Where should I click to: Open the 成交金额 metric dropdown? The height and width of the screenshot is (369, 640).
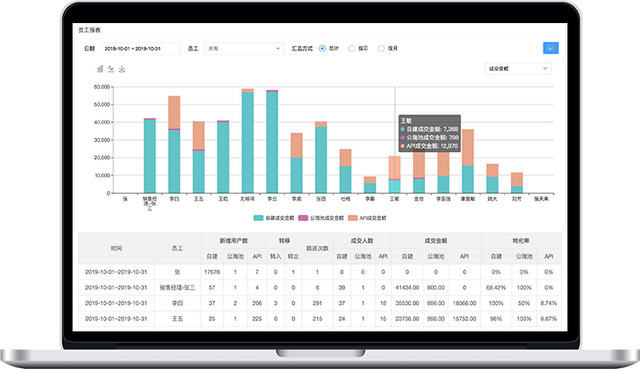tap(518, 69)
